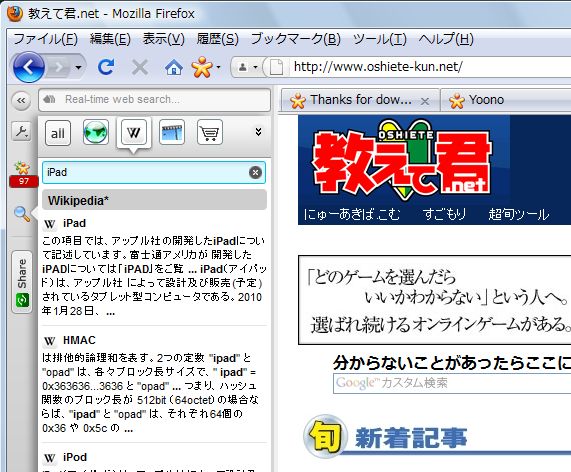Collapse the Yoono sidebar with double arrows

[21, 100]
